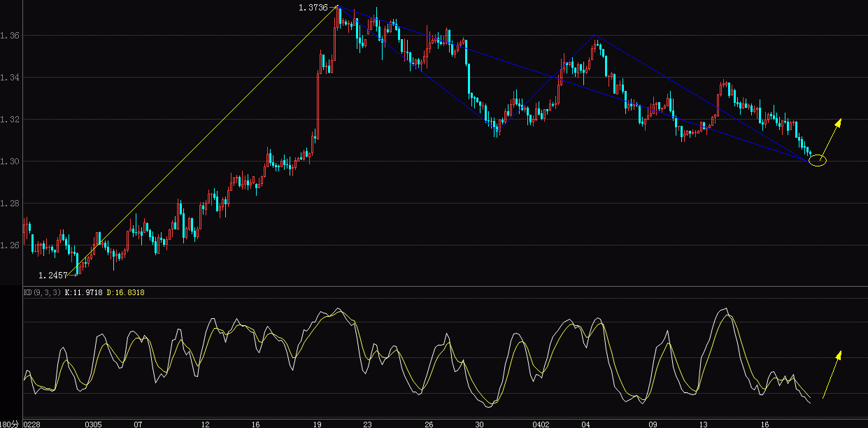Viewport: 868px width, 428px height.
Task: Click the 180分 timeframe label
Action: [8, 422]
